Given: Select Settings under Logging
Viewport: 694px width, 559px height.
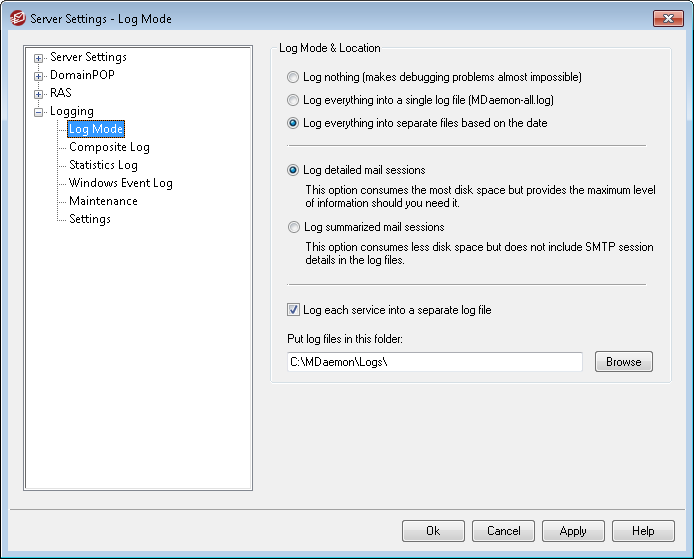Looking at the screenshot, I should [90, 220].
